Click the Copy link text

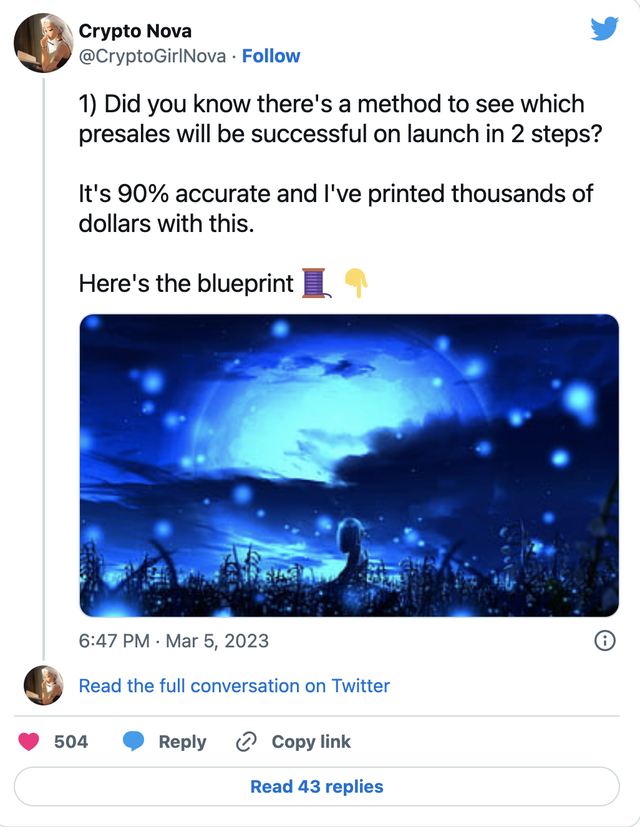(x=311, y=741)
